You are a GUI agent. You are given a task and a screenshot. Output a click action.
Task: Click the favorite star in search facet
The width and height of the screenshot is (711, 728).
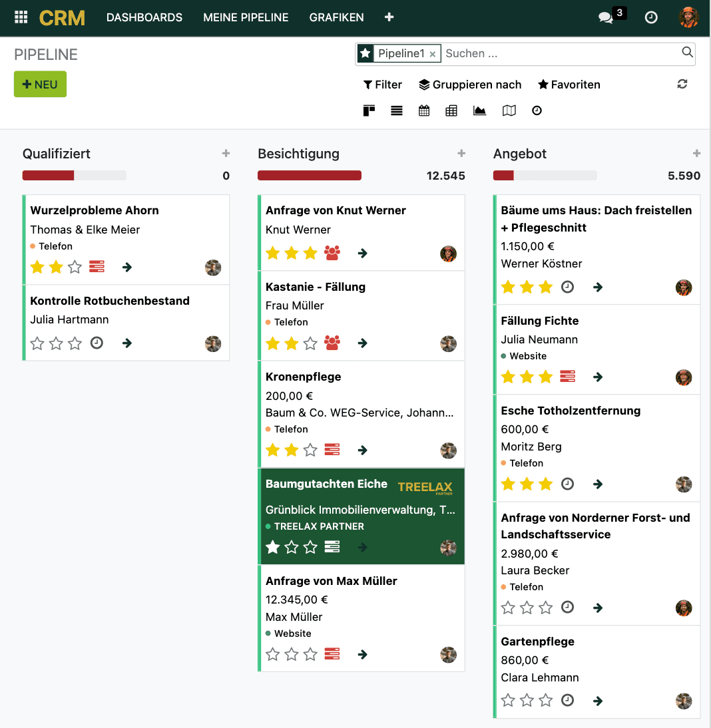(x=365, y=53)
